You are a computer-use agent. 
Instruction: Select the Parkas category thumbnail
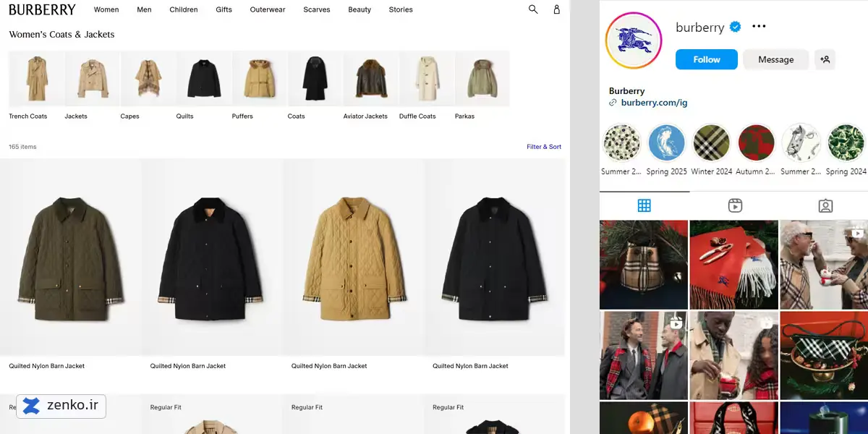pyautogui.click(x=482, y=79)
